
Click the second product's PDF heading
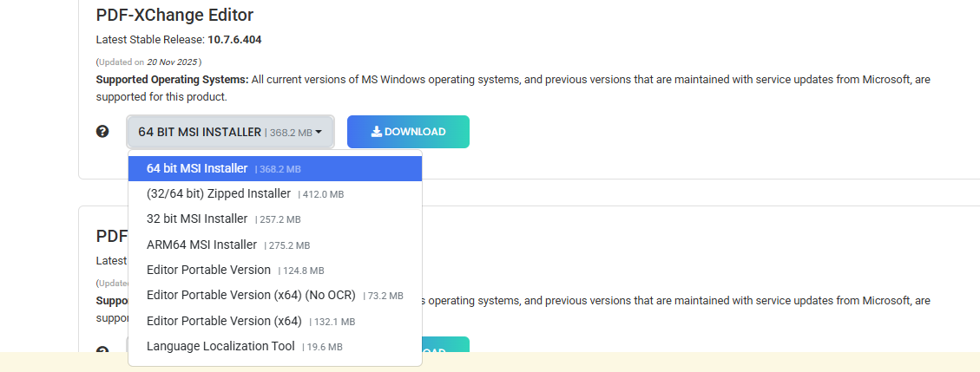111,236
